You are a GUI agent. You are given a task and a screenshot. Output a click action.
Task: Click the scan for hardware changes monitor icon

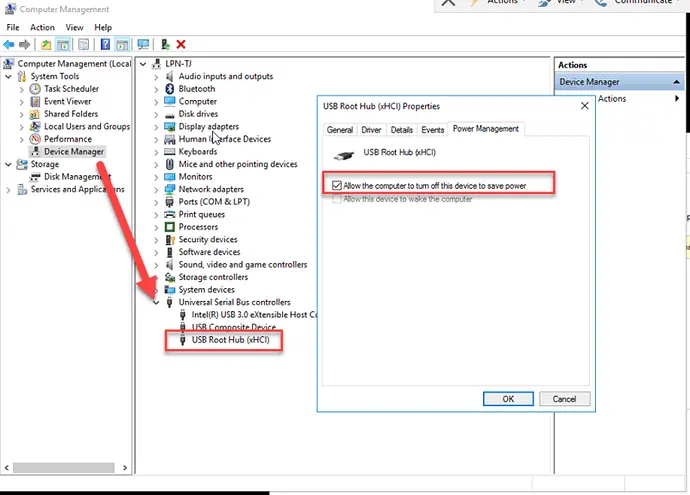143,44
